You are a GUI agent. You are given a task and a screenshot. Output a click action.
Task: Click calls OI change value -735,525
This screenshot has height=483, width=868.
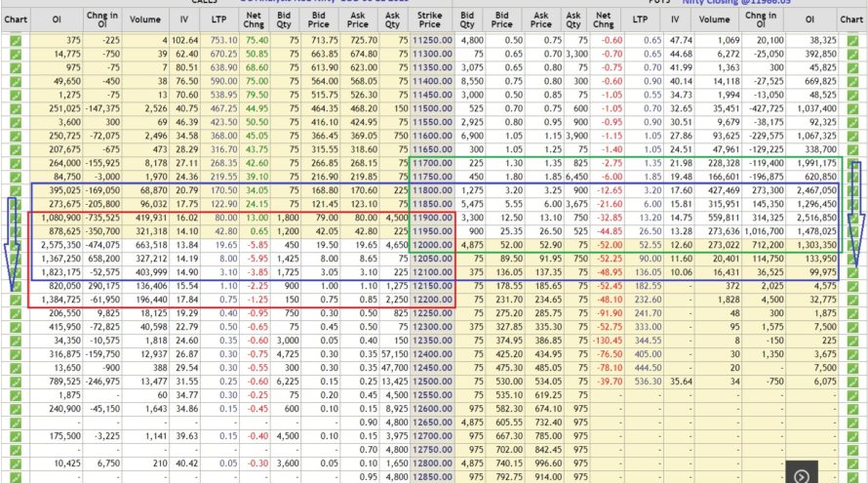pos(102,218)
